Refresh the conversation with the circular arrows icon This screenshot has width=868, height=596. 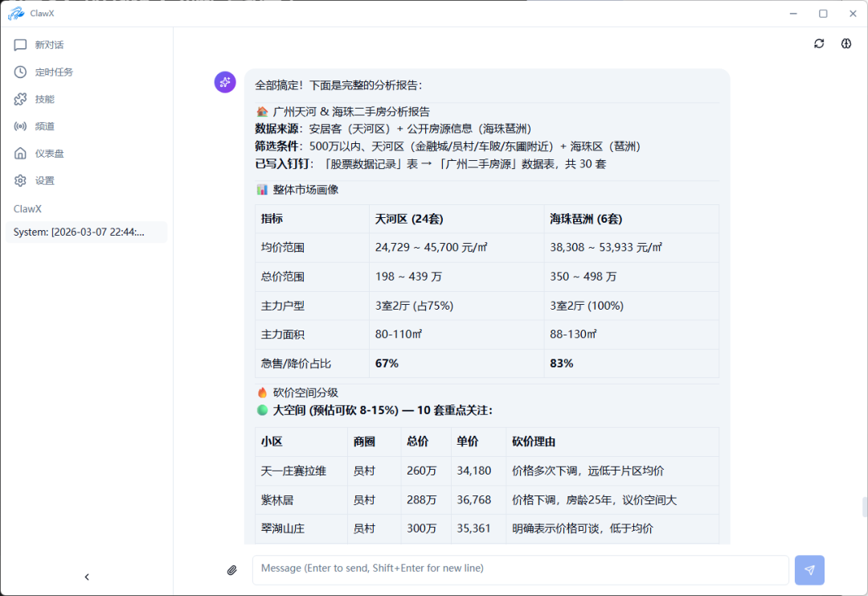(x=818, y=43)
